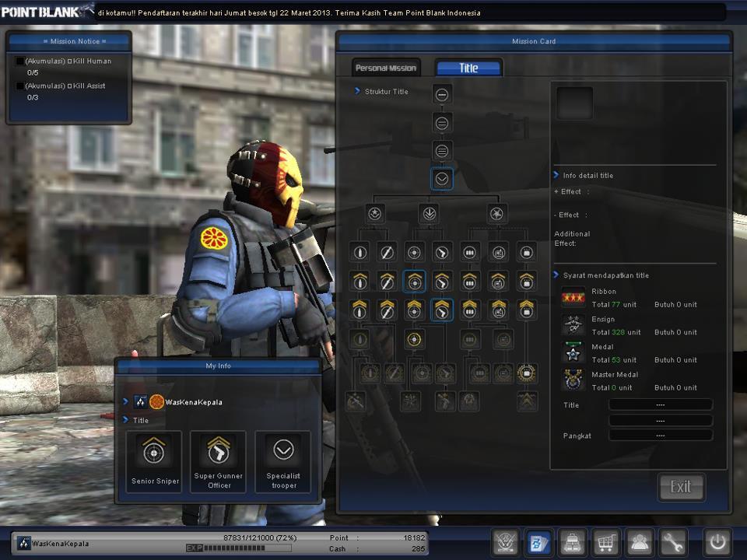The width and height of the screenshot is (747, 560).
Task: Open the community friends icon
Action: (x=640, y=542)
